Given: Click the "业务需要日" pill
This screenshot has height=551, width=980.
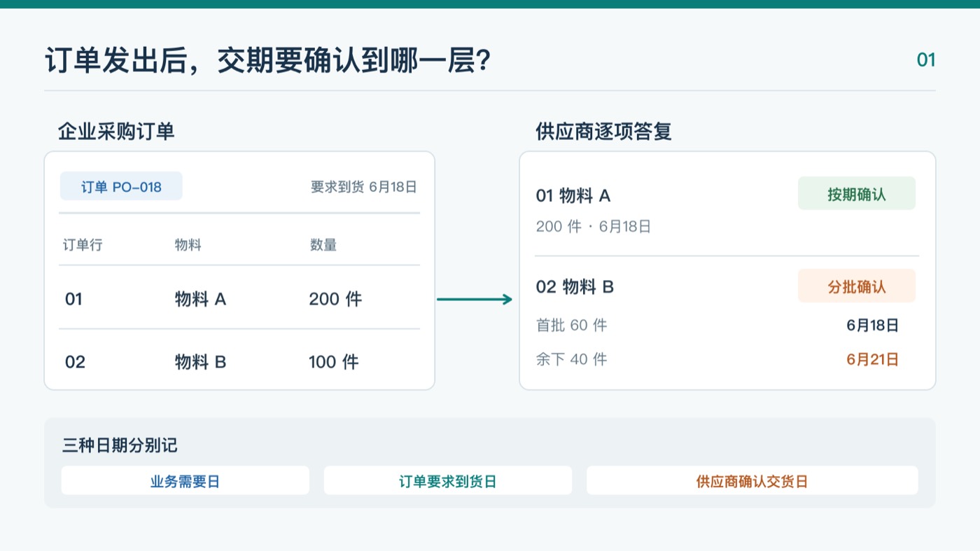Looking at the screenshot, I should pos(185,481).
